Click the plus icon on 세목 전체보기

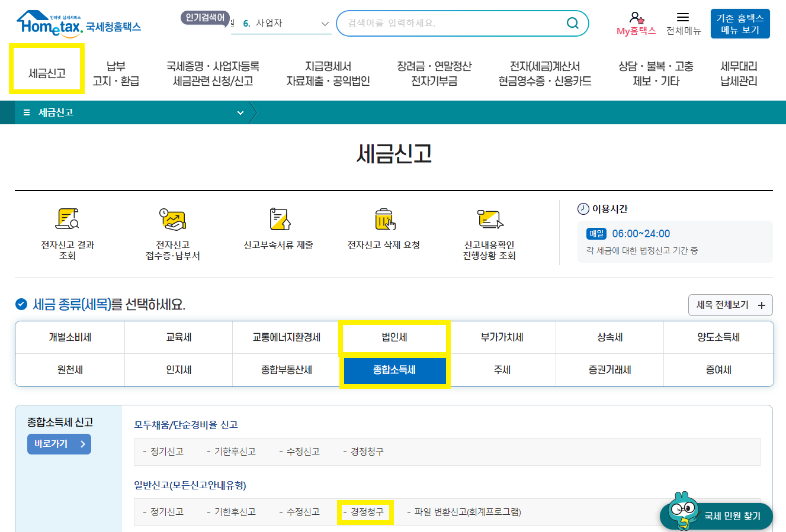(x=762, y=305)
